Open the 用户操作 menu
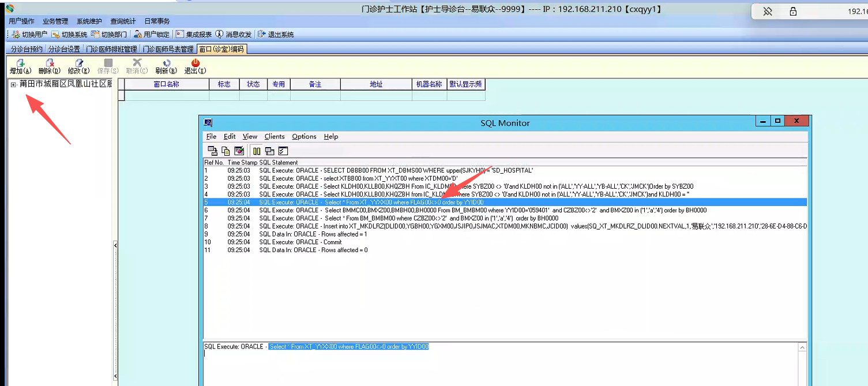This screenshot has height=386, width=868. pos(21,21)
